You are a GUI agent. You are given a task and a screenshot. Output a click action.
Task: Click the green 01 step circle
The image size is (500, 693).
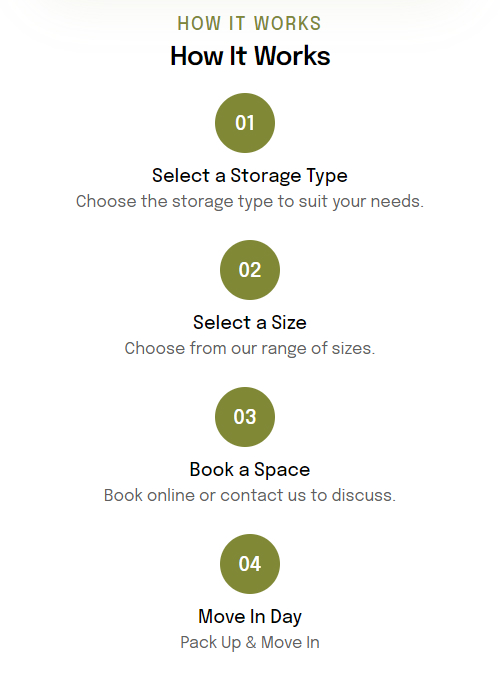[245, 123]
